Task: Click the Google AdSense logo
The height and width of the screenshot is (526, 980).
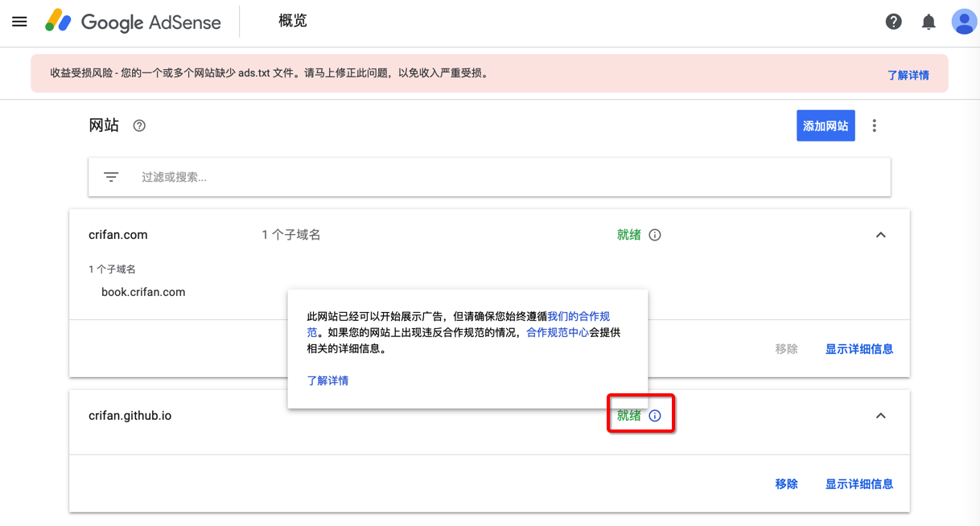Action: [x=134, y=22]
